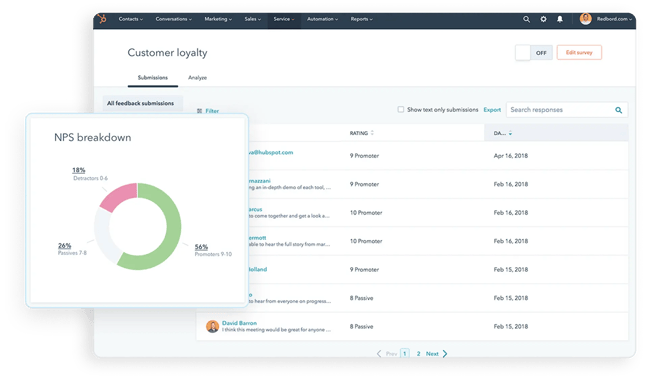Expand the Automation menu
The image size is (646, 379).
pos(322,19)
